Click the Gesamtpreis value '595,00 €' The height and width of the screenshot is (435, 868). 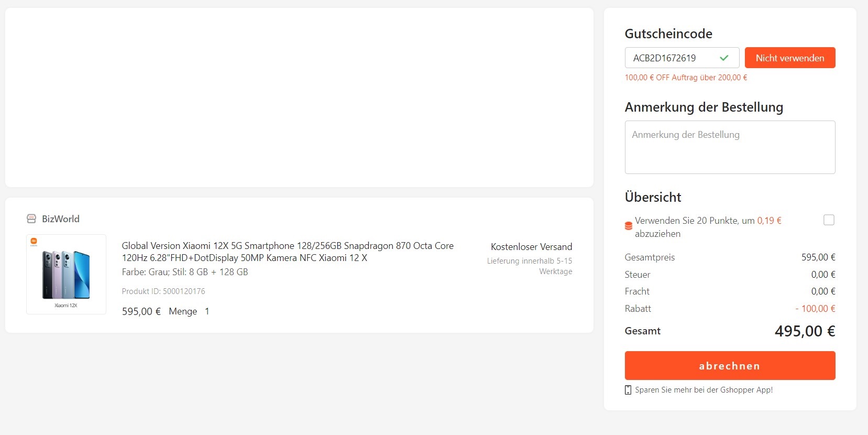tap(818, 257)
